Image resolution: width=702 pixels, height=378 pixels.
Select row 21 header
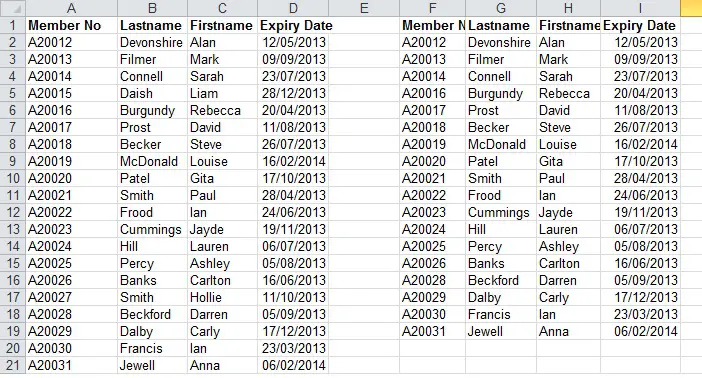13,365
